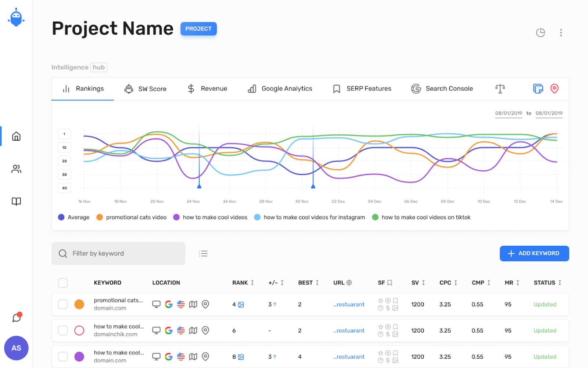Open the list view options icon
588x368 pixels.
[x=203, y=254]
